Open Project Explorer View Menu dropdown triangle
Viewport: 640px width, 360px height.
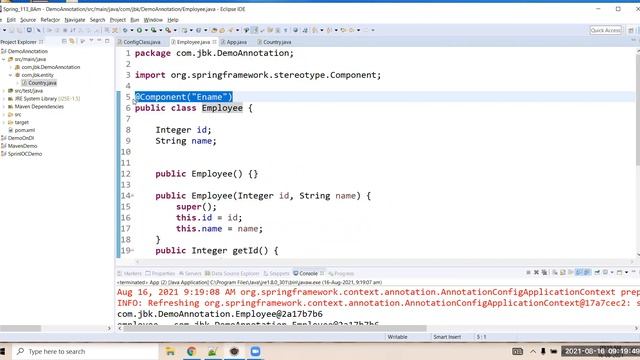click(91, 41)
